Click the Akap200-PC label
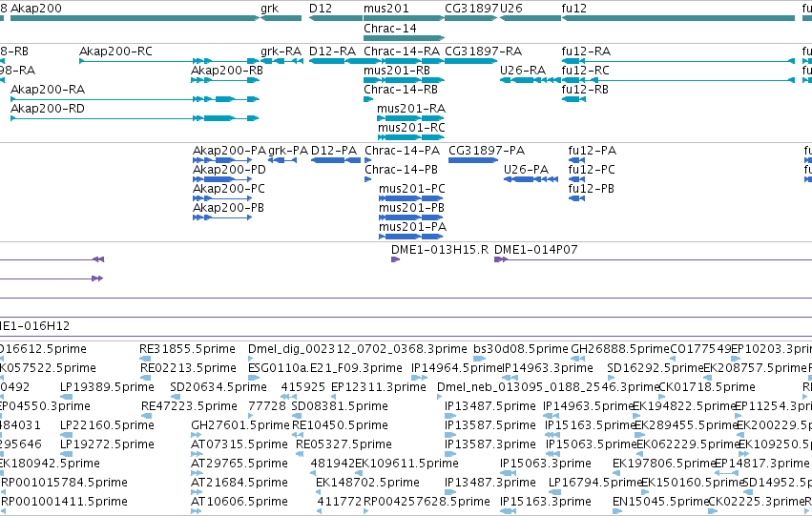 (228, 189)
